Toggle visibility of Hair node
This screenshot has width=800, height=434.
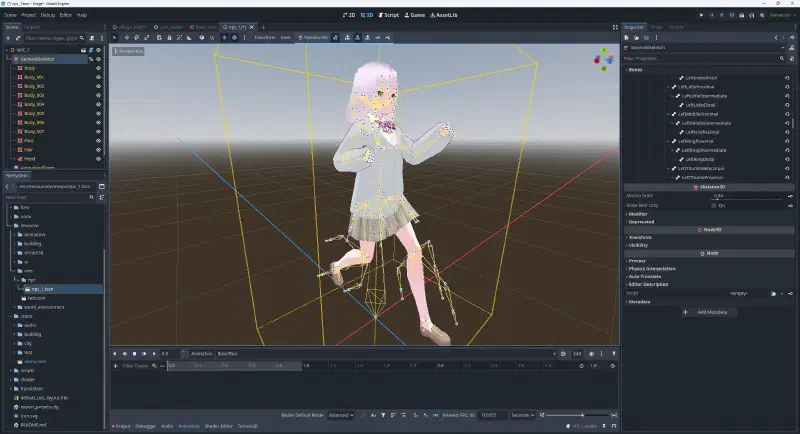(98, 150)
